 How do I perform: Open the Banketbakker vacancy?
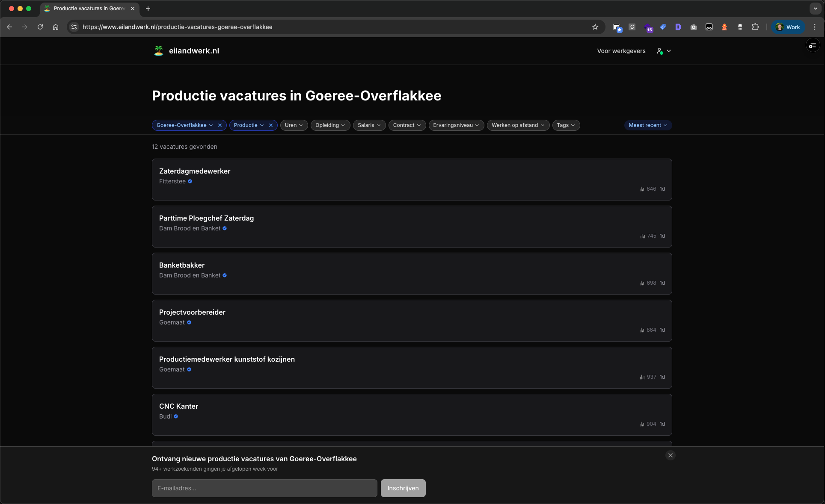tap(182, 265)
